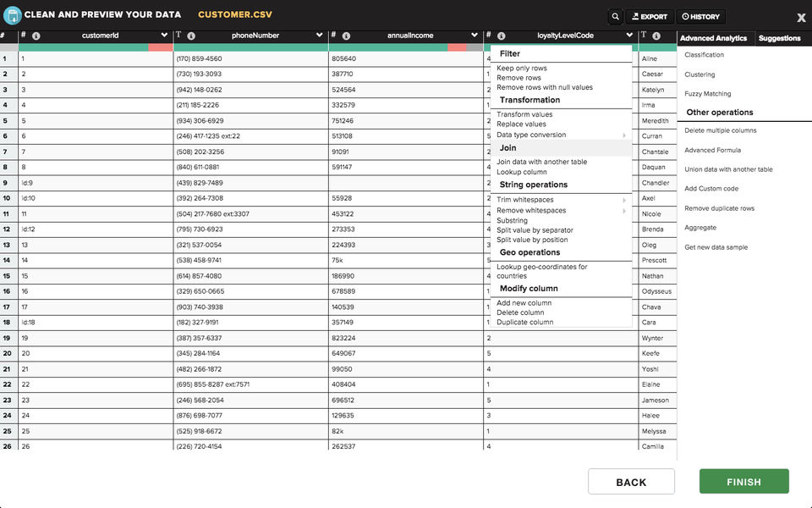Screen dimensions: 812x508
Task: Click Delete multiple columns
Action: click(720, 130)
